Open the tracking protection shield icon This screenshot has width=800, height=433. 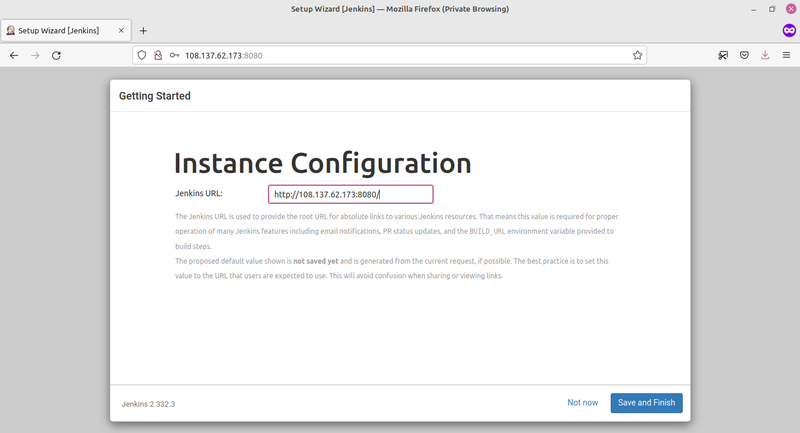click(142, 56)
